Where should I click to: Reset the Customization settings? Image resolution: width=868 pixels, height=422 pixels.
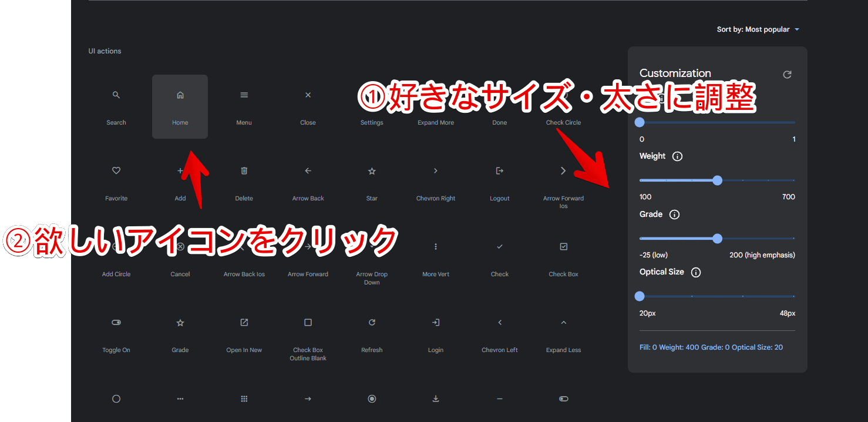[x=788, y=75]
